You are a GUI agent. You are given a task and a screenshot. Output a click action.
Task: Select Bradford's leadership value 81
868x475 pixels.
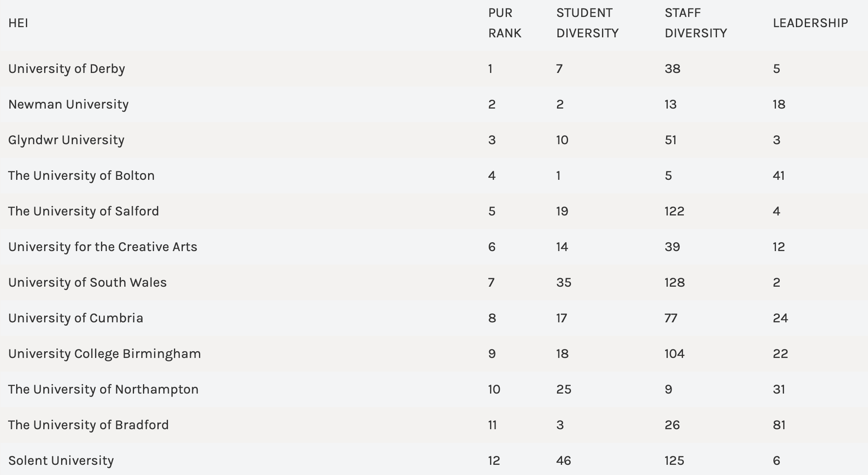pyautogui.click(x=779, y=425)
